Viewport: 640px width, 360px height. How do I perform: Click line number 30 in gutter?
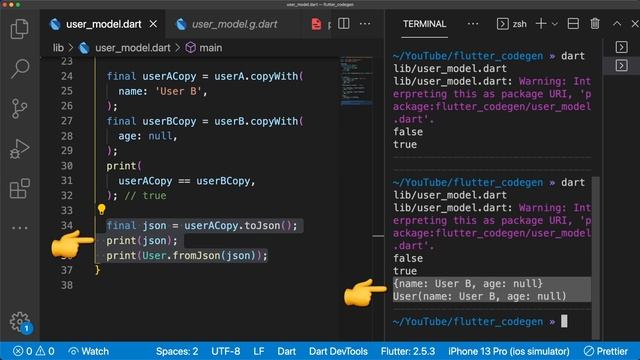pos(67,166)
